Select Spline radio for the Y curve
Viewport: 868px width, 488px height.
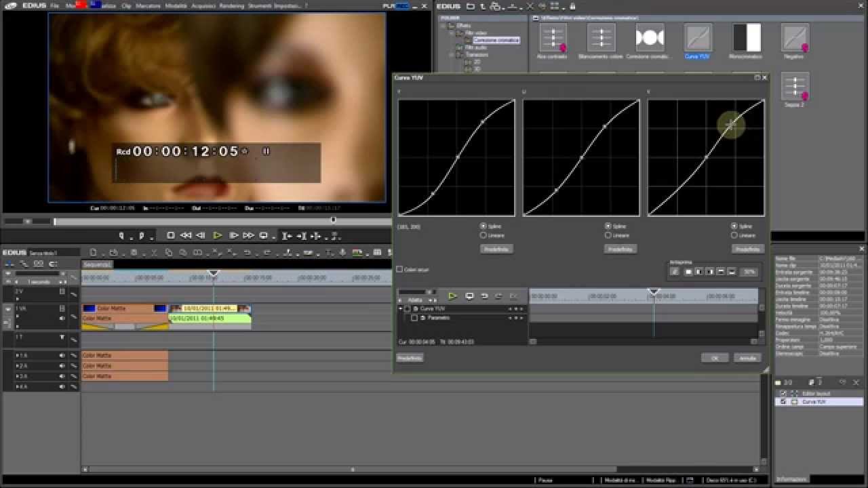(x=483, y=226)
